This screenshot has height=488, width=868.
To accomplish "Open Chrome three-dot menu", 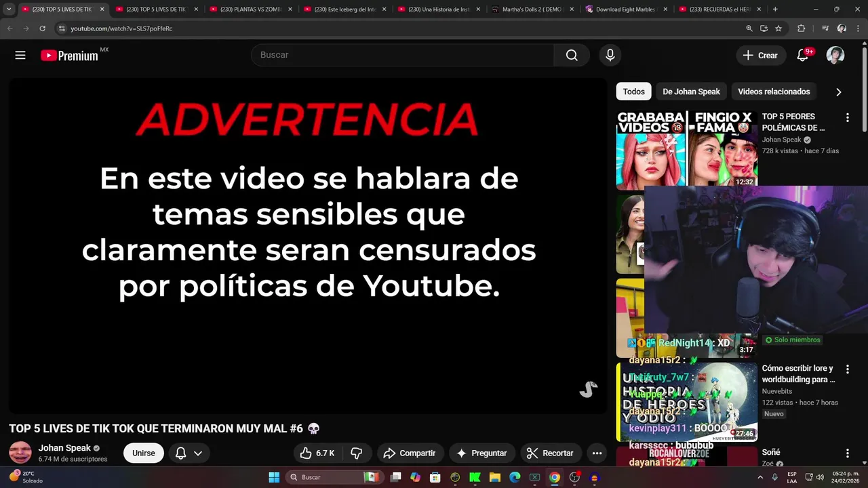I will (x=858, y=28).
